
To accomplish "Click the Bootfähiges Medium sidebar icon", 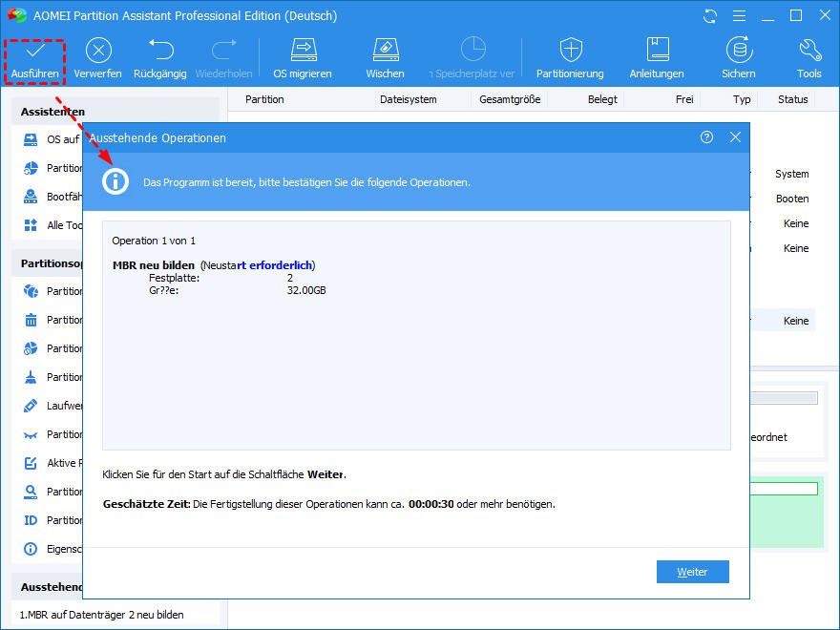I will click(31, 197).
